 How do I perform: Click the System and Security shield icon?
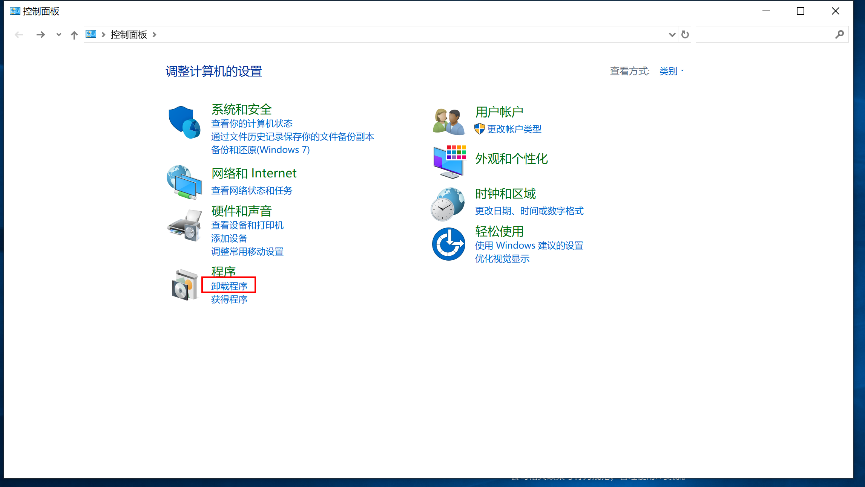184,122
